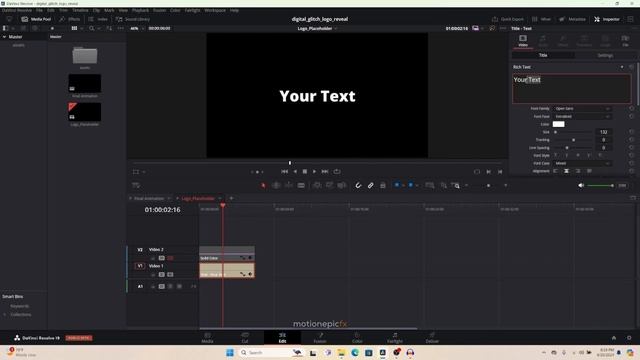
Task: Open the Effects panel
Action: coord(69,19)
